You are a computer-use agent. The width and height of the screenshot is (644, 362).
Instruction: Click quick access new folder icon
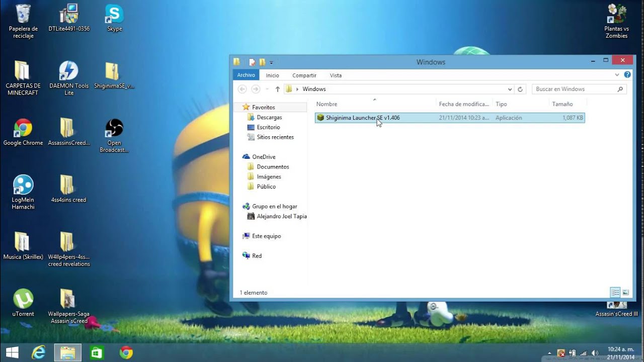pos(262,62)
